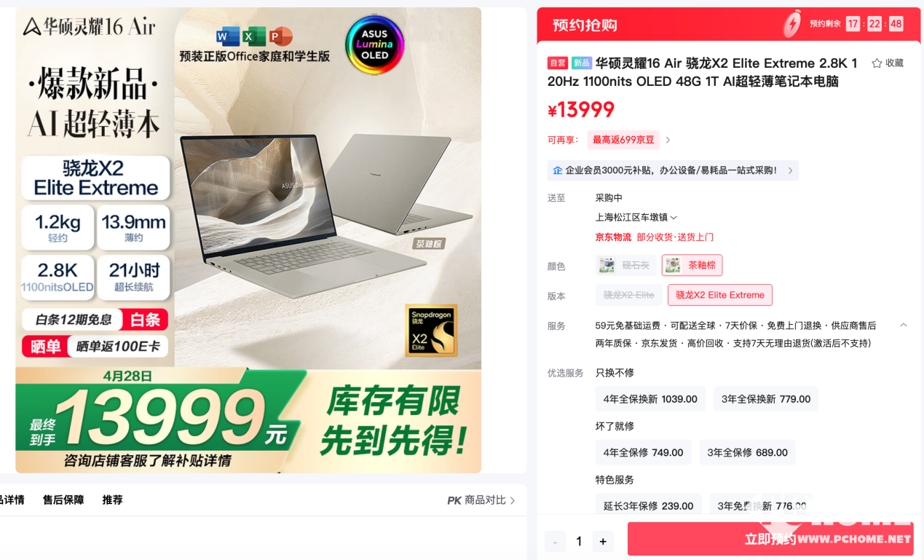Open the 企业会员3000元补贴 promotion link
This screenshot has height=560, width=924.
pyautogui.click(x=673, y=170)
